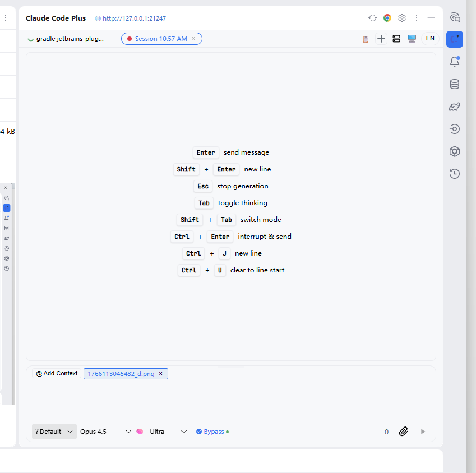Click the Claude Code Plus title text
476x473 pixels.
[x=56, y=18]
